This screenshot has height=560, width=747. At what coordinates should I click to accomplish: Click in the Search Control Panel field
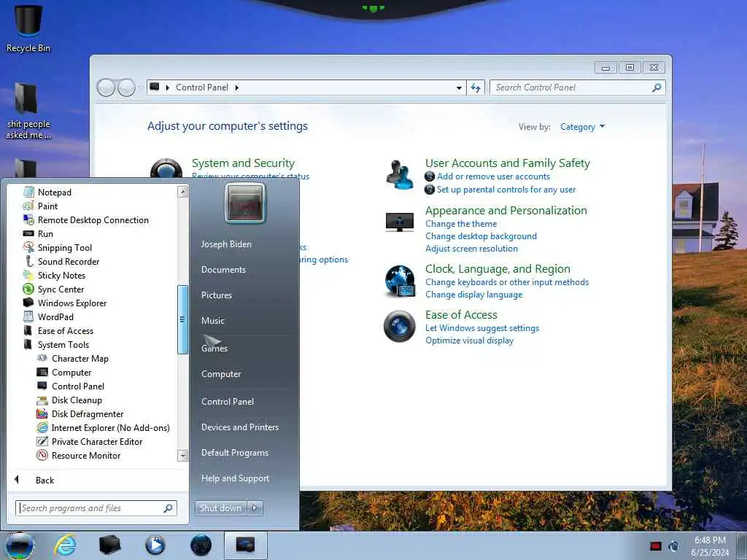(577, 87)
